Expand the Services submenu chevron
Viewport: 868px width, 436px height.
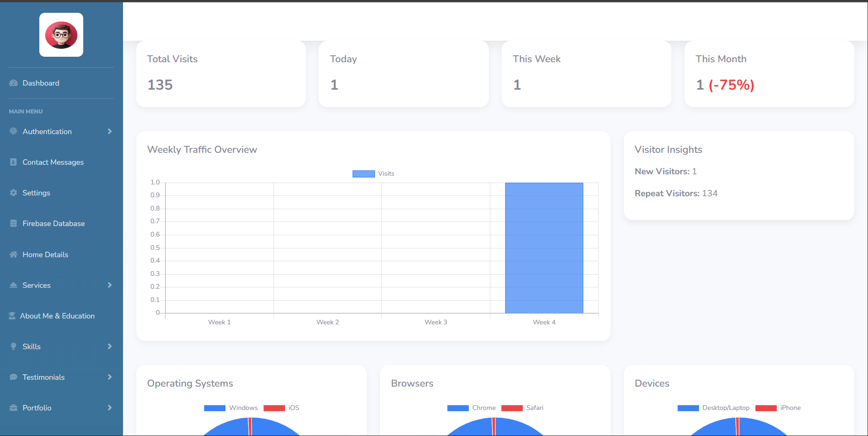tap(110, 285)
